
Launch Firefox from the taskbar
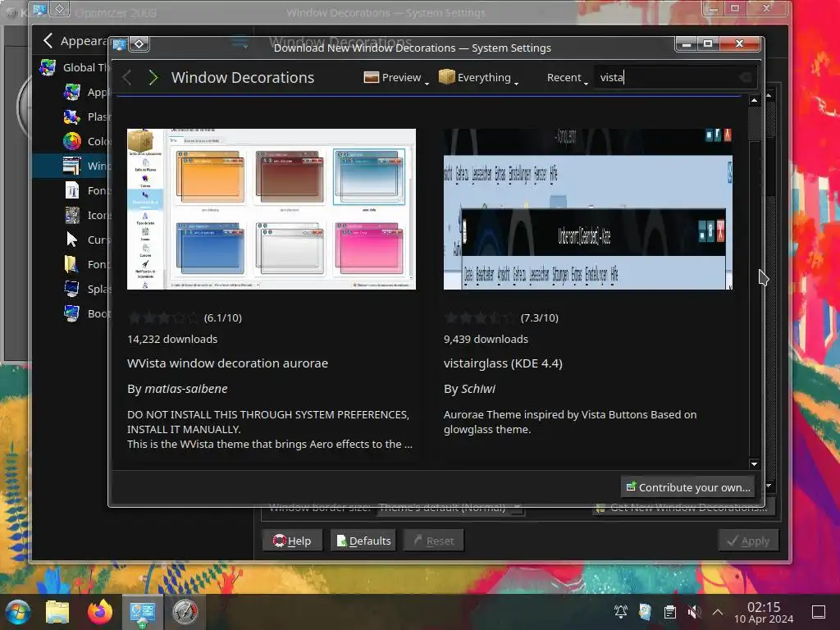[x=100, y=612]
